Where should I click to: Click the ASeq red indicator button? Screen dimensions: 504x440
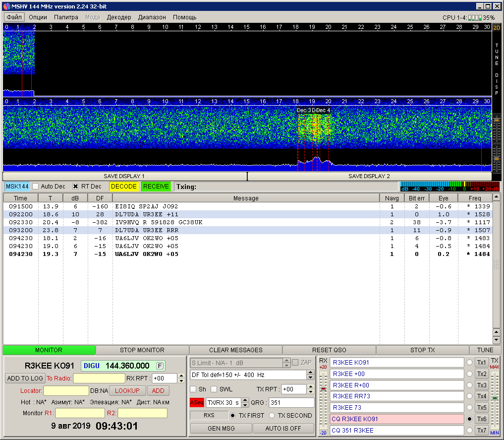(197, 402)
